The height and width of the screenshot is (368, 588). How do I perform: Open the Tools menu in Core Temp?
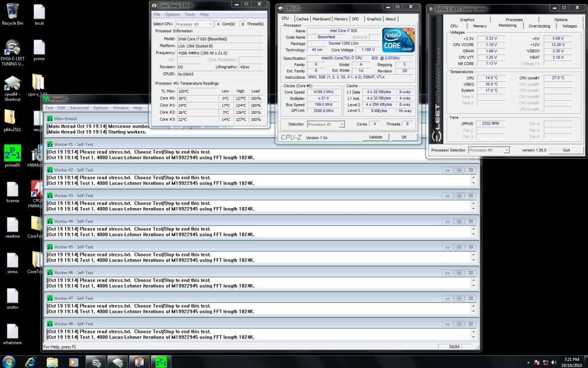[x=190, y=14]
